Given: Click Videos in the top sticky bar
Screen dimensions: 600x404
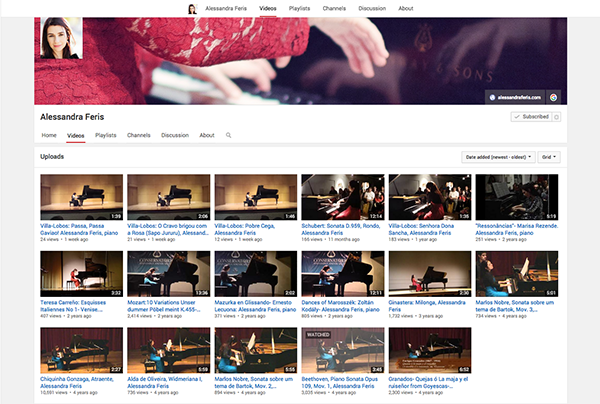Looking at the screenshot, I should [267, 8].
